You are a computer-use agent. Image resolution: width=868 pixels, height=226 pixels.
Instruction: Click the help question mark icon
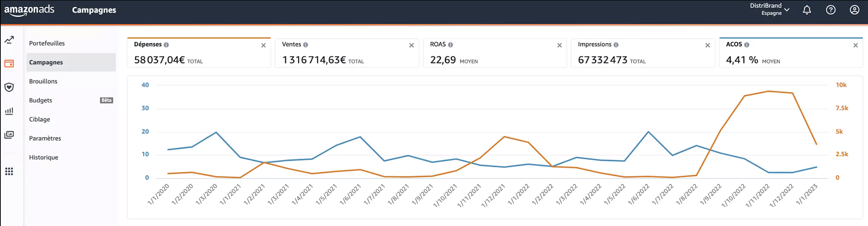click(x=831, y=10)
